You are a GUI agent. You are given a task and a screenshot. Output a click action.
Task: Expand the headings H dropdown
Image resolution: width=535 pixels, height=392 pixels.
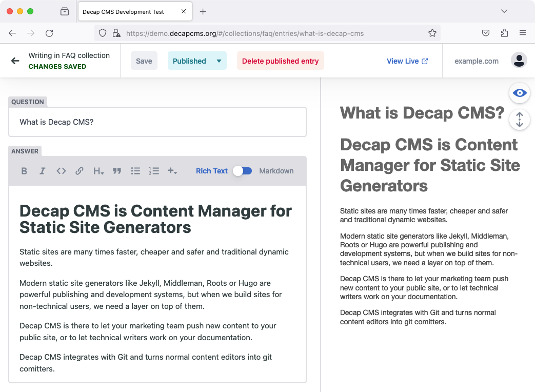[98, 171]
